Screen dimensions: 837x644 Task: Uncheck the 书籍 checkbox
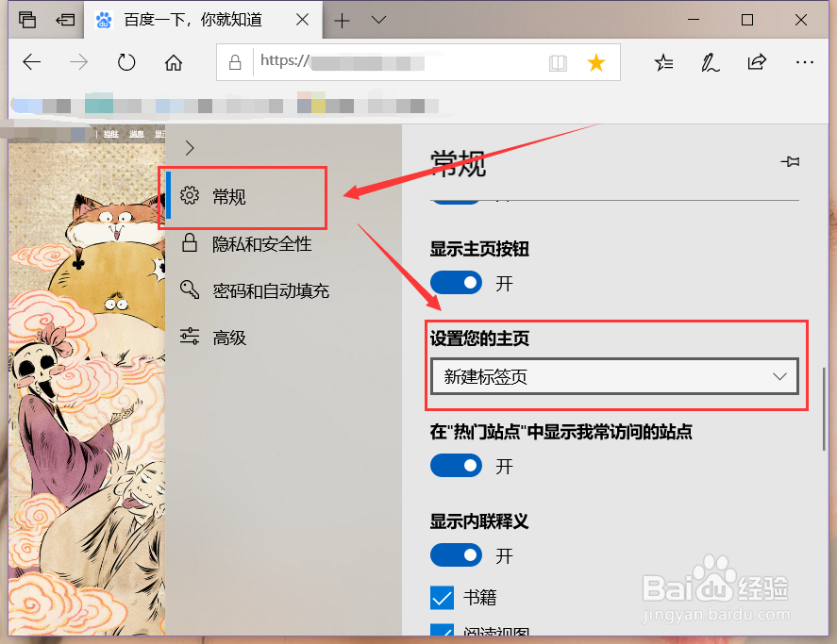(x=442, y=598)
